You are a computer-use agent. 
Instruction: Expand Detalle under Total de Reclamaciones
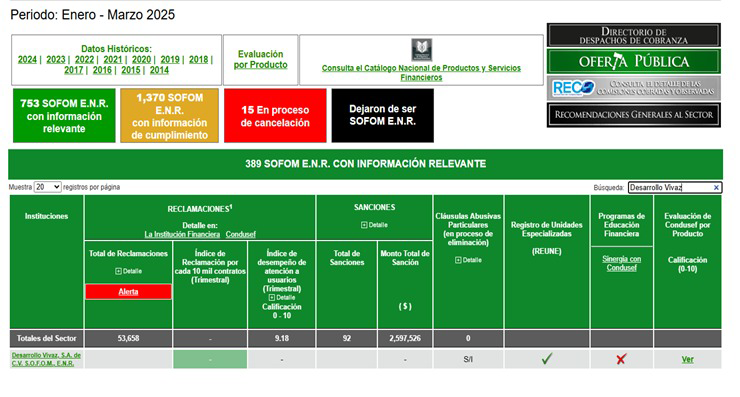click(x=128, y=271)
